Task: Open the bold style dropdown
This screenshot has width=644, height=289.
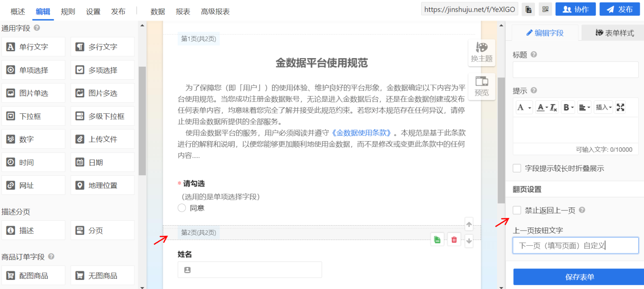Action: pos(568,107)
